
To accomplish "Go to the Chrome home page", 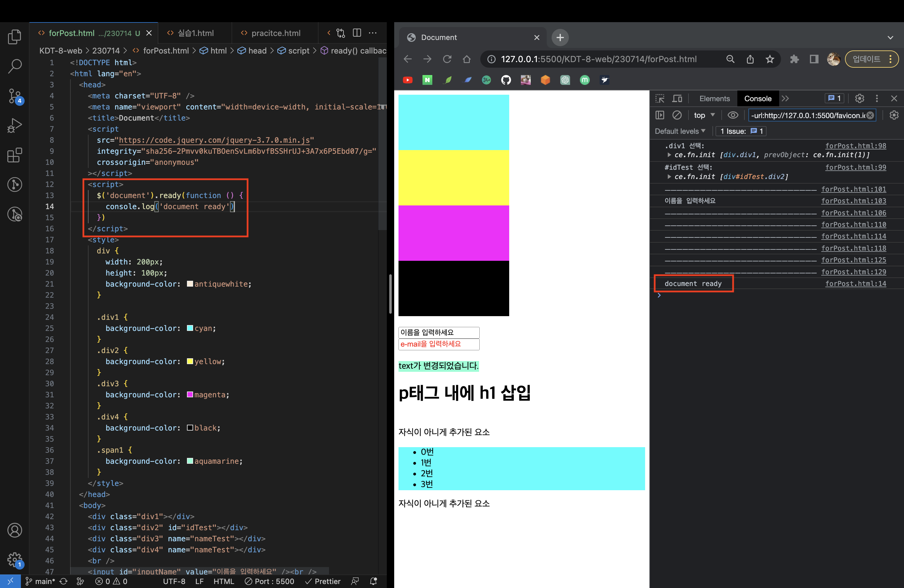I will coord(466,59).
